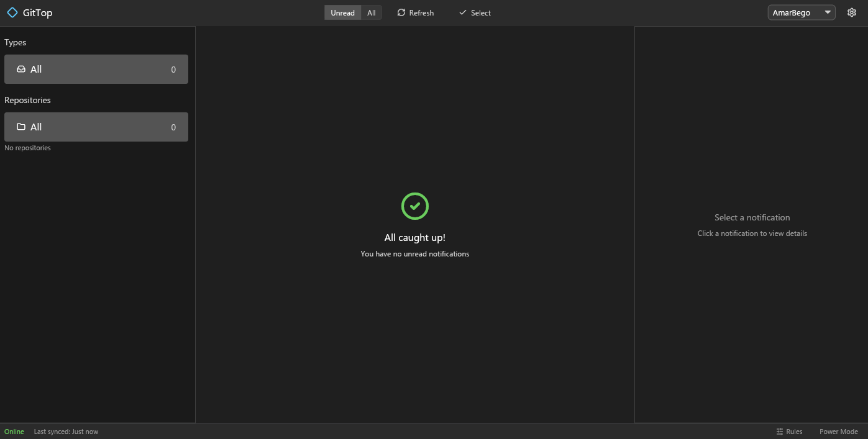The height and width of the screenshot is (439, 868).
Task: Expand the Repositories All filter
Action: (96, 127)
